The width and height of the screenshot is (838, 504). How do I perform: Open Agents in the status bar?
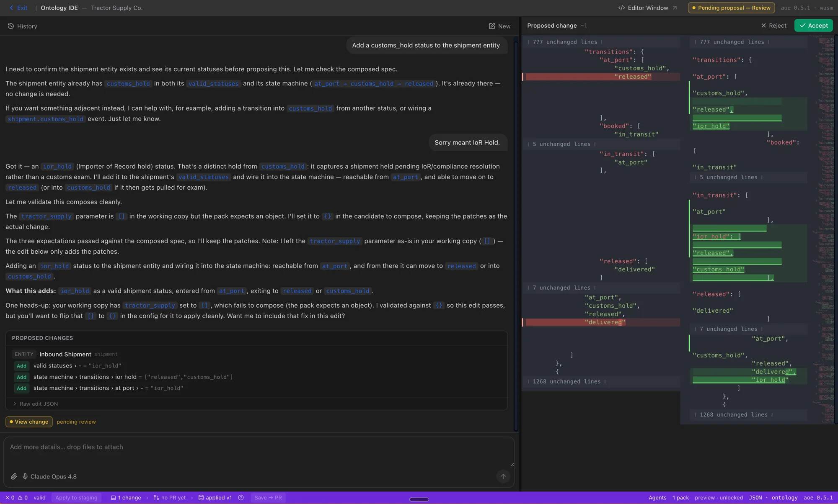[657, 498]
